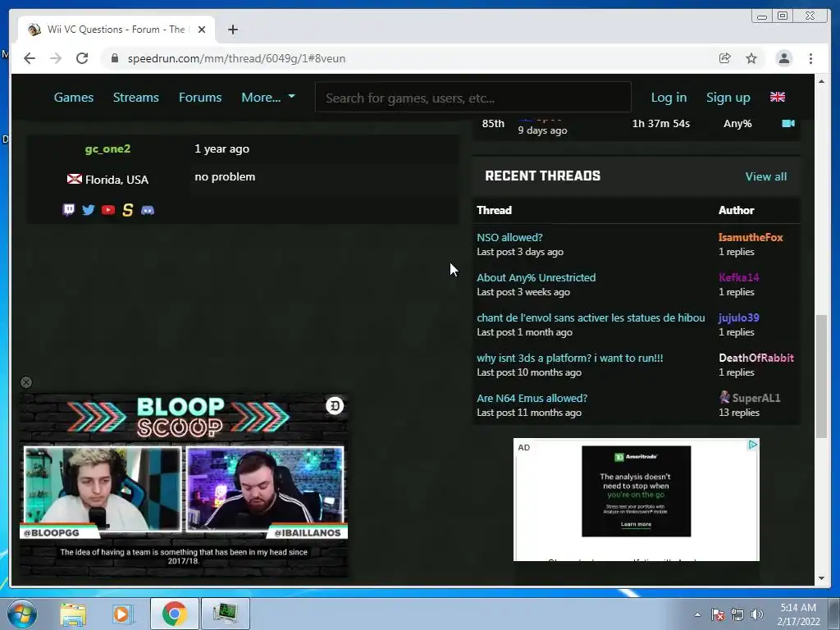Open gc_one2's YouTube icon
The height and width of the screenshot is (630, 840).
click(108, 209)
